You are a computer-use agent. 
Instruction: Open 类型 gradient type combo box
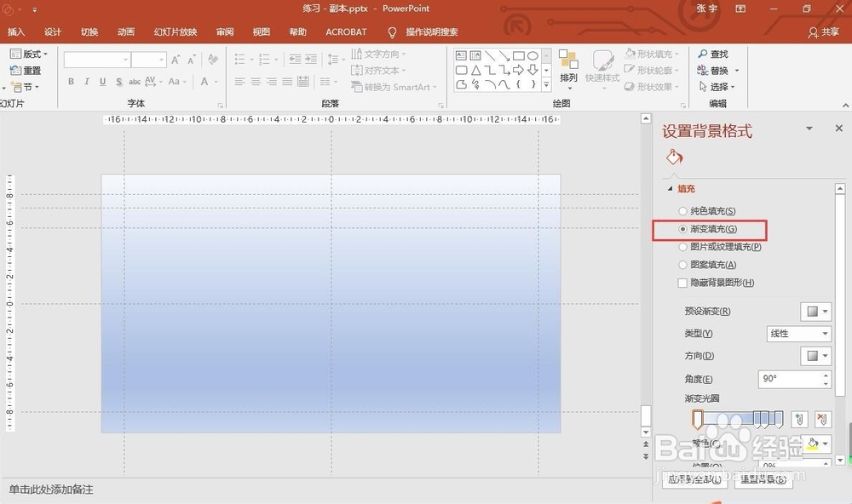pos(799,334)
